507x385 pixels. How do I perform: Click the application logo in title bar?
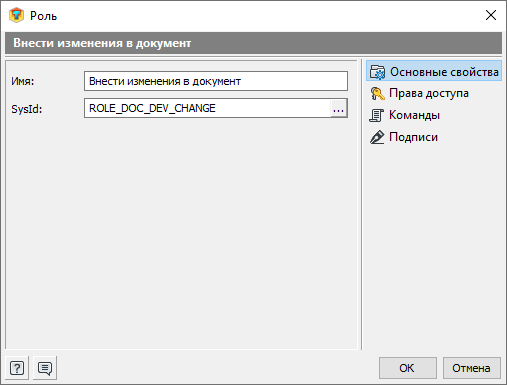tap(16, 15)
